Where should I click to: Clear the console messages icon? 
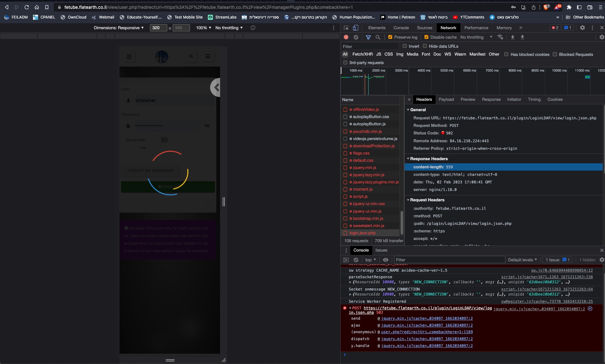pos(356,260)
